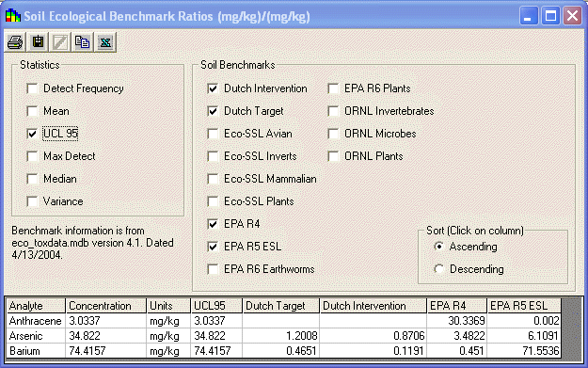Enable the Median checkbox

pos(32,179)
